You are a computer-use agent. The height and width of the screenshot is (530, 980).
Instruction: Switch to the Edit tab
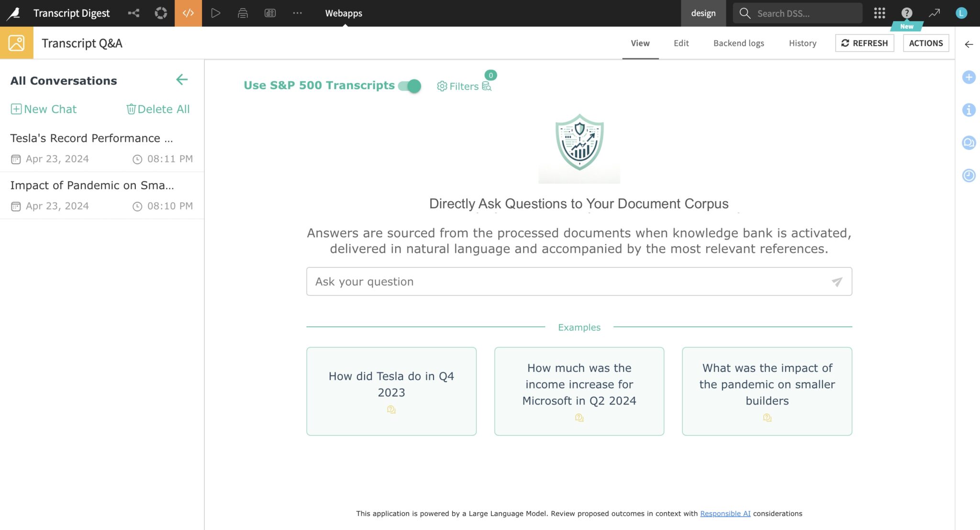point(680,43)
